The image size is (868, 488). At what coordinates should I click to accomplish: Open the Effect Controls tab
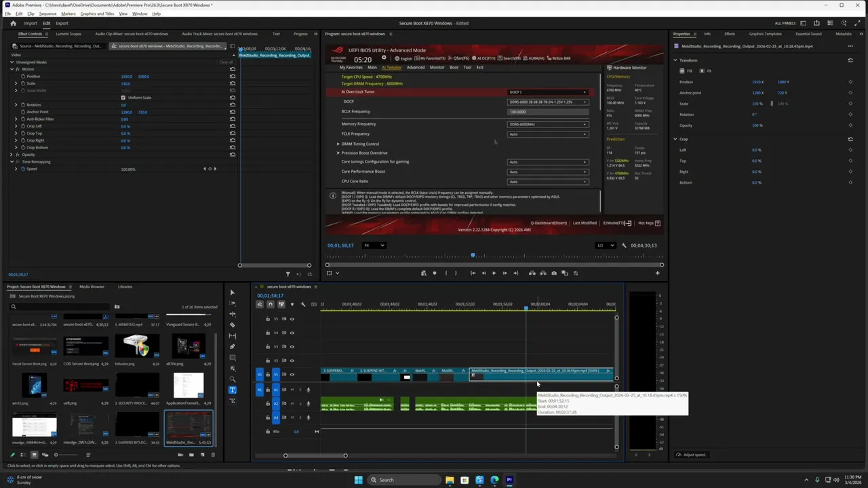(x=31, y=34)
